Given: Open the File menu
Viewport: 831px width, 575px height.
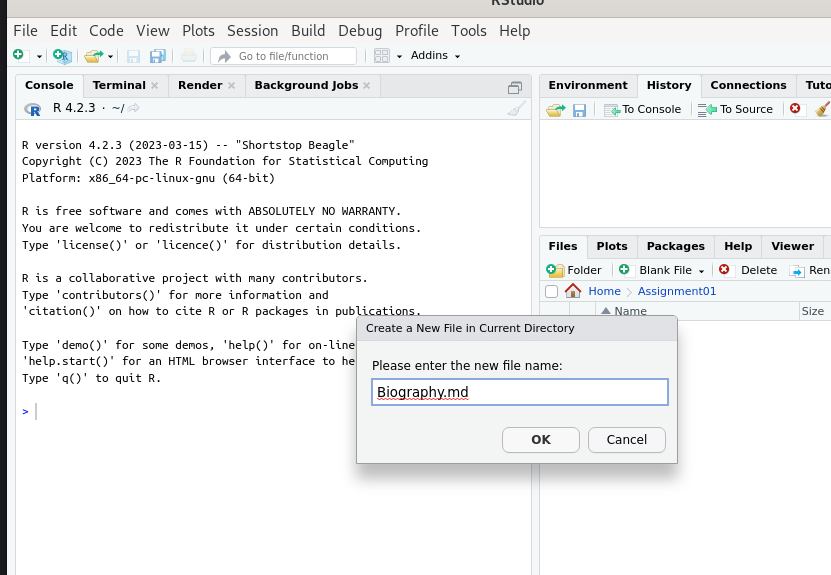Looking at the screenshot, I should [25, 31].
